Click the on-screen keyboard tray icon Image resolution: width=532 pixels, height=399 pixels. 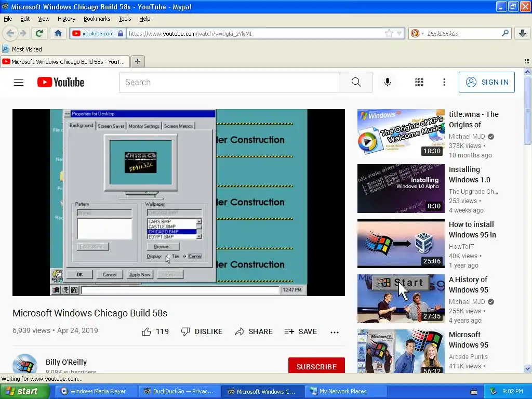point(474,392)
